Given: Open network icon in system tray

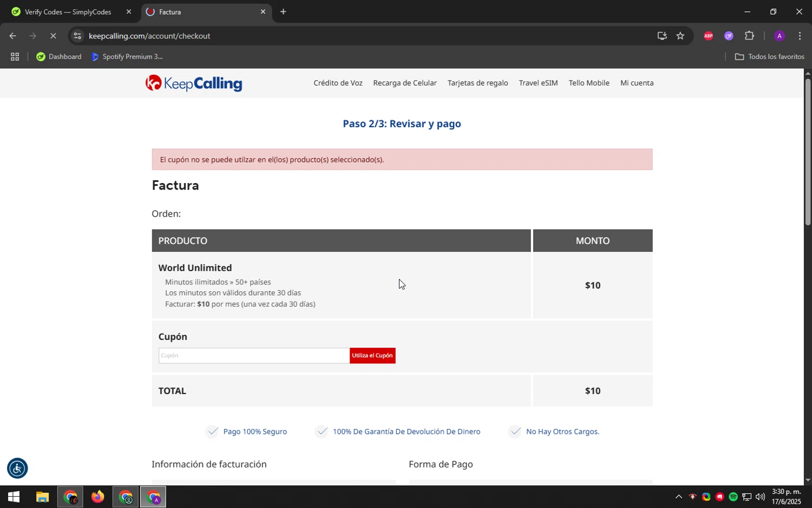Looking at the screenshot, I should pyautogui.click(x=746, y=497).
